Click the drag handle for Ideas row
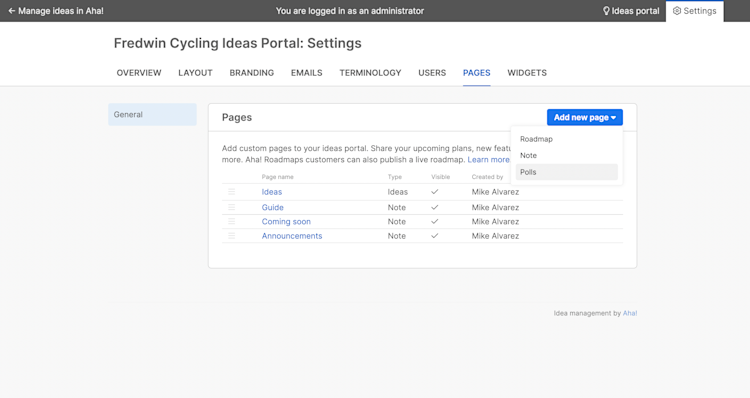 (232, 192)
